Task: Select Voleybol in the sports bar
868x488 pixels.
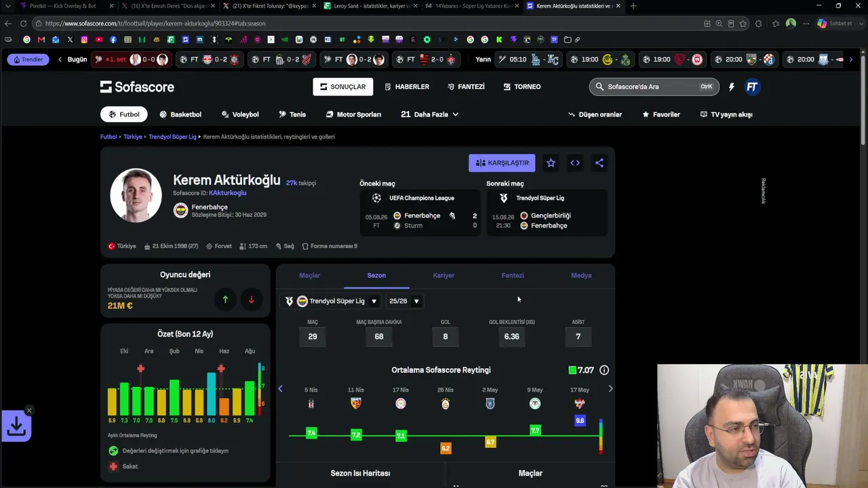Action: coord(240,115)
